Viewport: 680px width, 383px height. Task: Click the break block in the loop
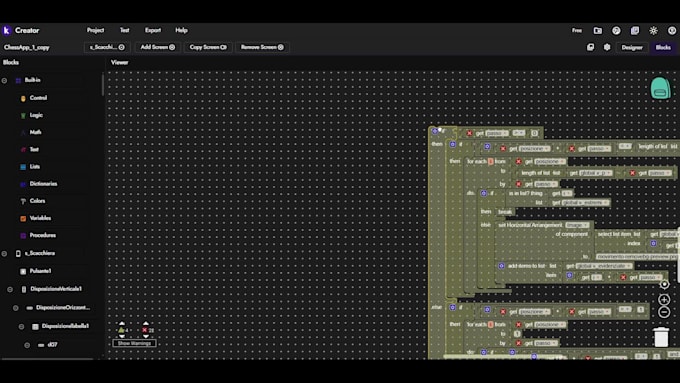click(505, 212)
